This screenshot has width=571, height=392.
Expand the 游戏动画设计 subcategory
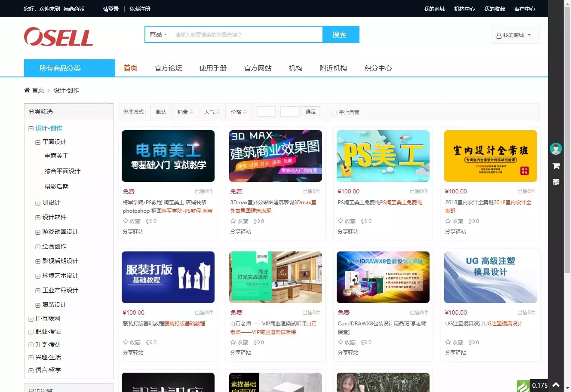[x=38, y=232]
